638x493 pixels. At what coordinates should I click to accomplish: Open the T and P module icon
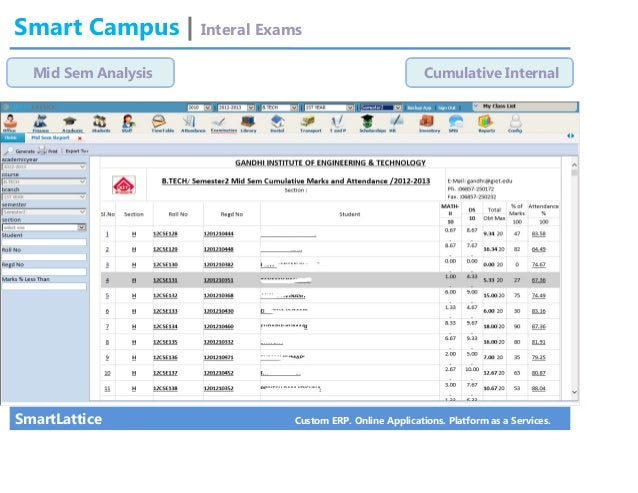[337, 123]
